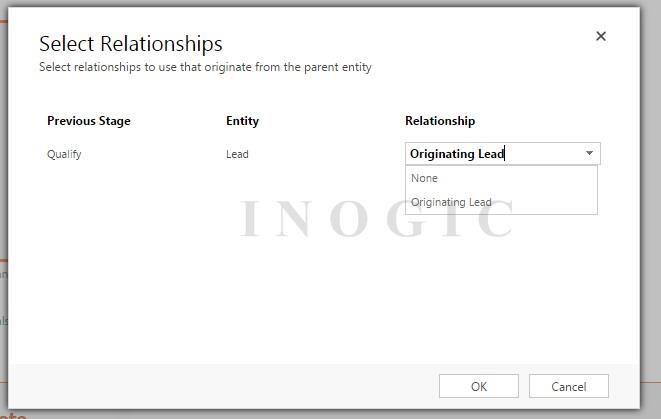Expand the Relationship dropdown arrow
The height and width of the screenshot is (419, 661).
(x=589, y=154)
